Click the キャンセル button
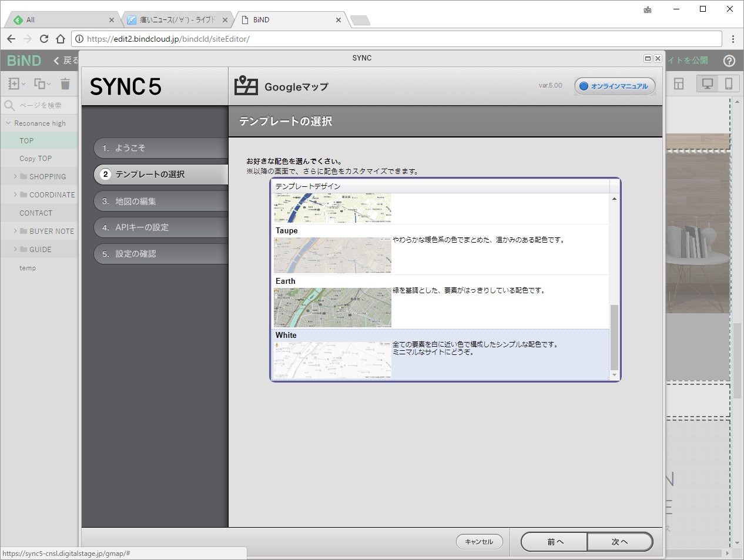This screenshot has height=560, width=744. tap(479, 542)
